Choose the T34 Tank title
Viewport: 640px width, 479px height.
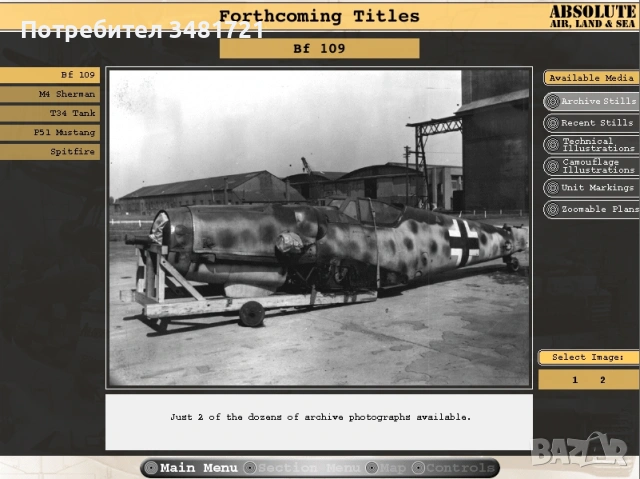click(x=50, y=113)
